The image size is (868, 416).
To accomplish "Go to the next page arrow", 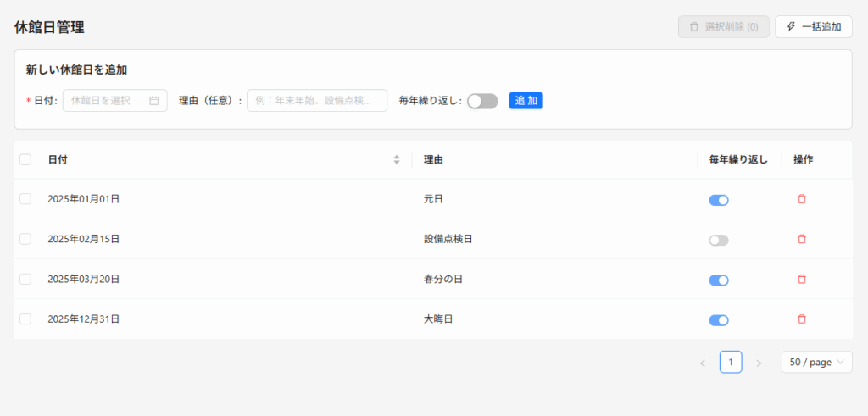I will pyautogui.click(x=759, y=363).
